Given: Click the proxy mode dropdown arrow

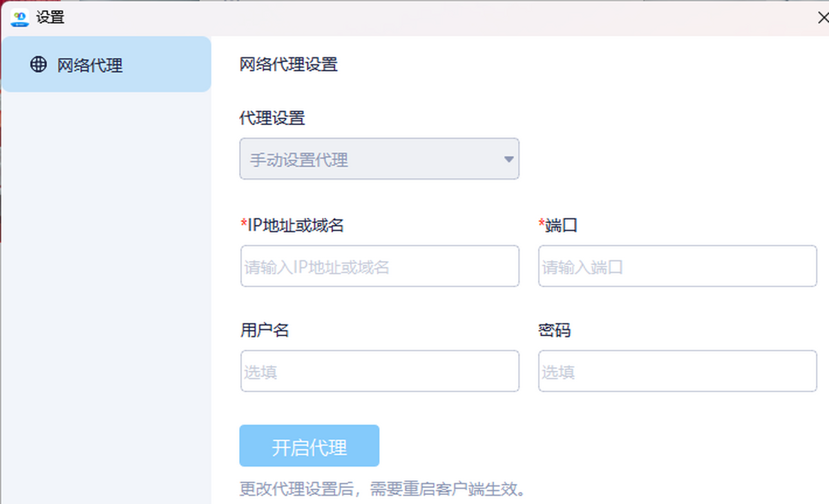Looking at the screenshot, I should (508, 159).
